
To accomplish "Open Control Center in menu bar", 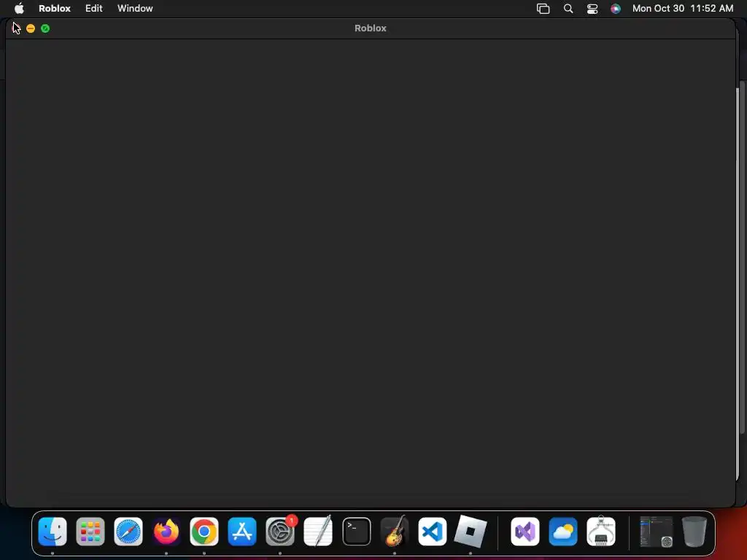I will (592, 9).
